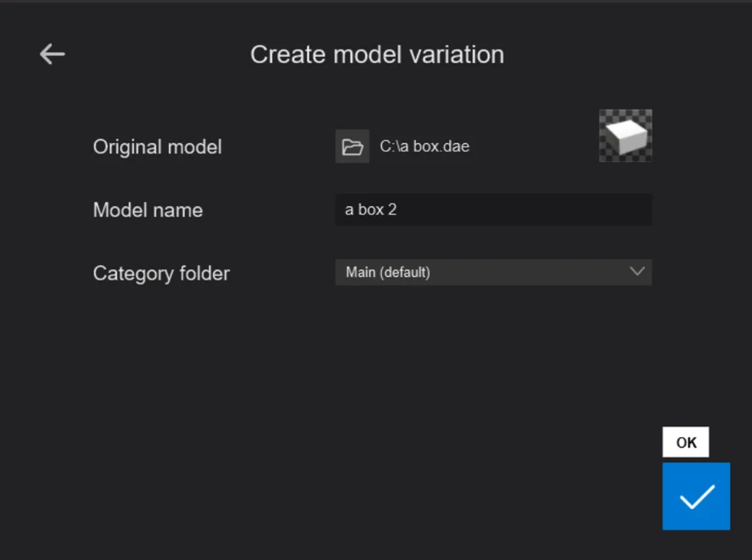Click the white box model preview thumbnail
The width and height of the screenshot is (752, 560).
(626, 136)
